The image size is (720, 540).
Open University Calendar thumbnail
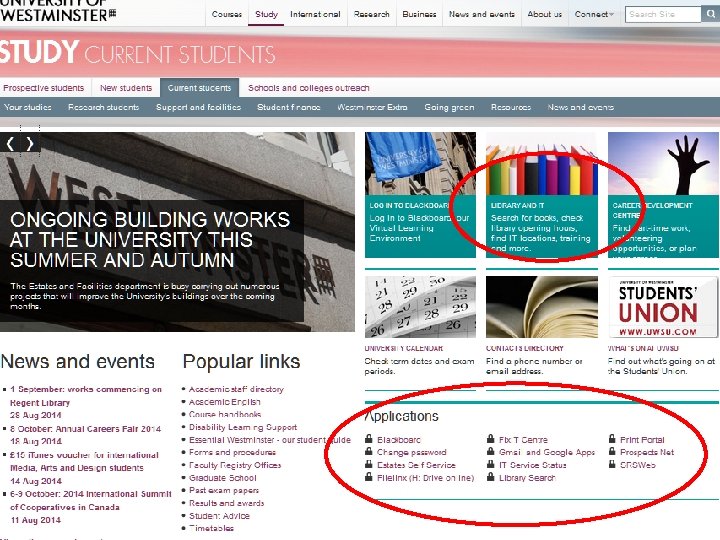coord(420,307)
